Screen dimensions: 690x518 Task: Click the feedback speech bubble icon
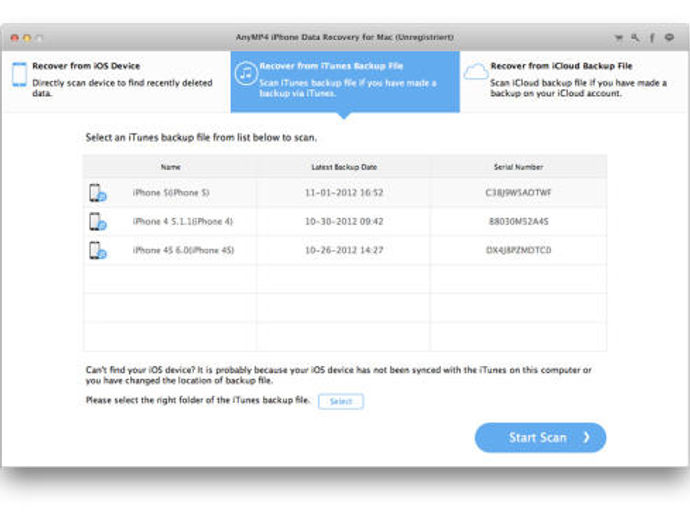(x=669, y=37)
